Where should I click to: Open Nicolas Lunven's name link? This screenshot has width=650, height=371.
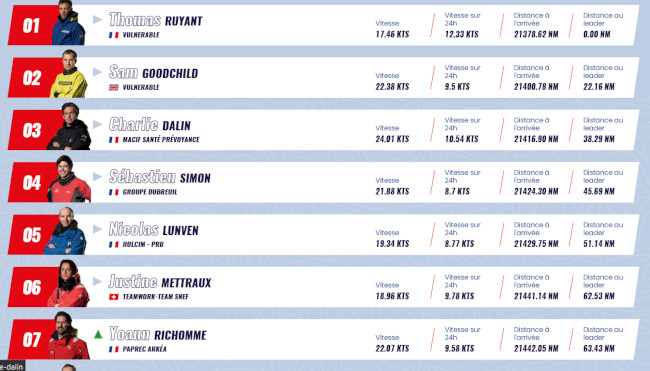[x=154, y=229]
